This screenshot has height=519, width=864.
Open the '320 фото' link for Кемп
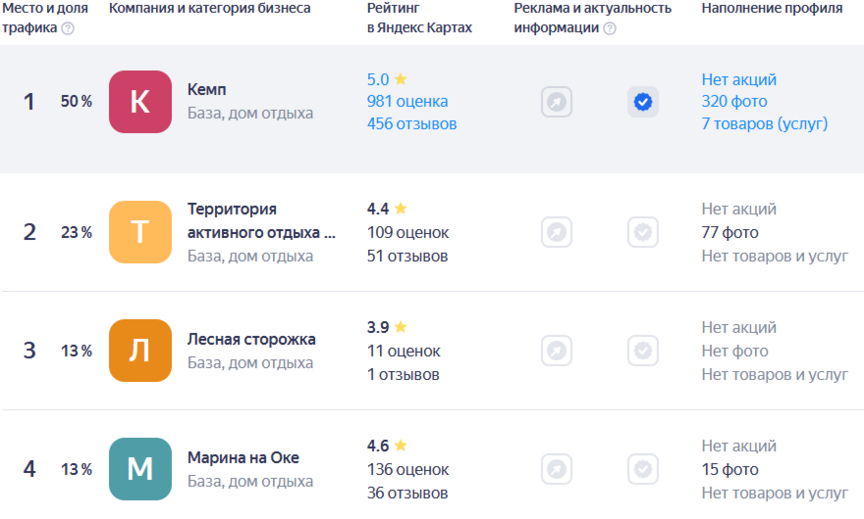[734, 102]
